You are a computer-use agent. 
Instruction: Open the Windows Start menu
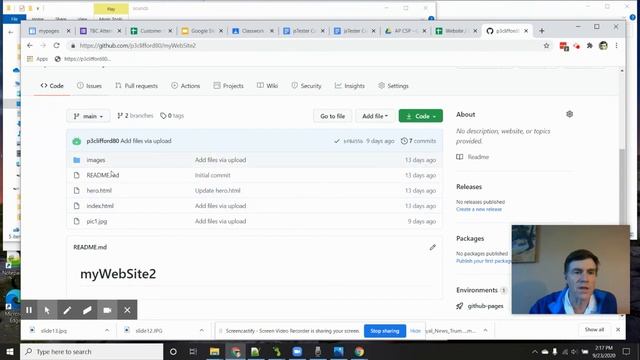click(x=10, y=351)
